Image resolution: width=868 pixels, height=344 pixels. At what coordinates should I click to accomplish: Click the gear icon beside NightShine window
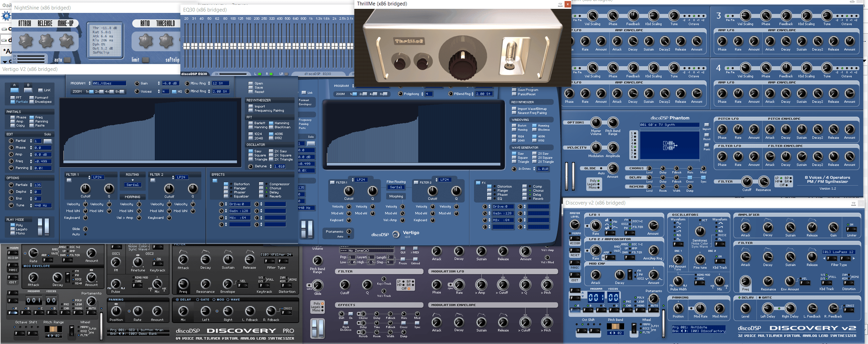(6, 16)
